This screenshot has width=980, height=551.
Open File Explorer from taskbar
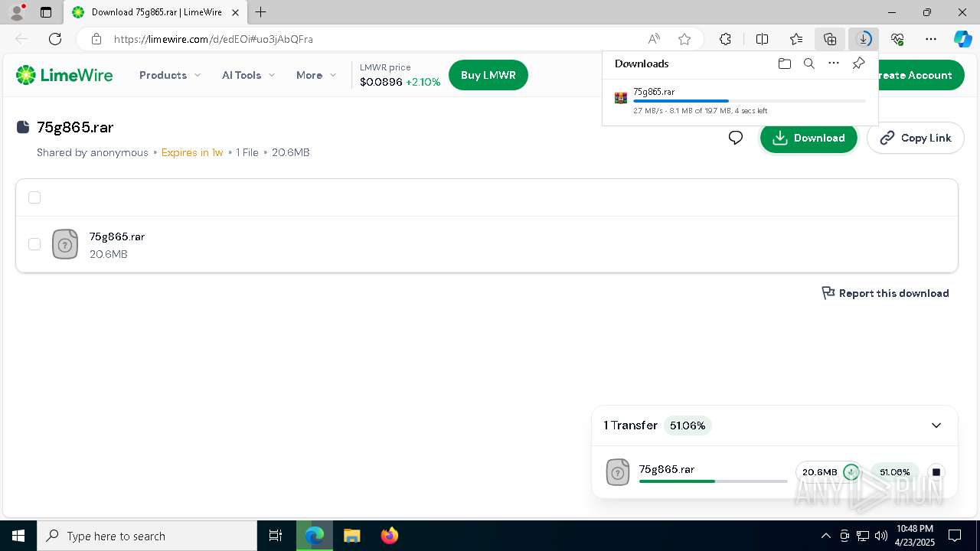pyautogui.click(x=351, y=536)
